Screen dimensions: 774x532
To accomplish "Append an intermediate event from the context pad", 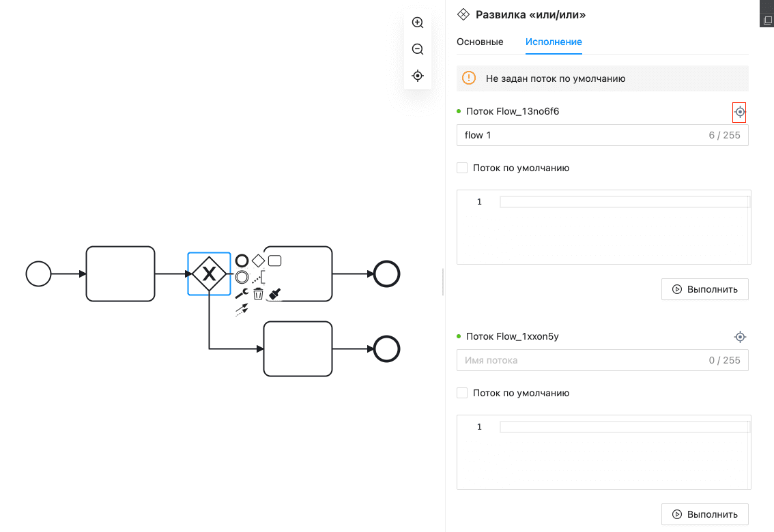I will (x=242, y=277).
